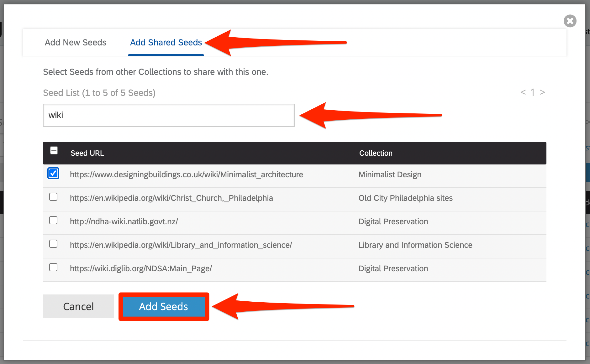This screenshot has width=590, height=364.
Task: Select page 1 of seed list
Action: [532, 92]
